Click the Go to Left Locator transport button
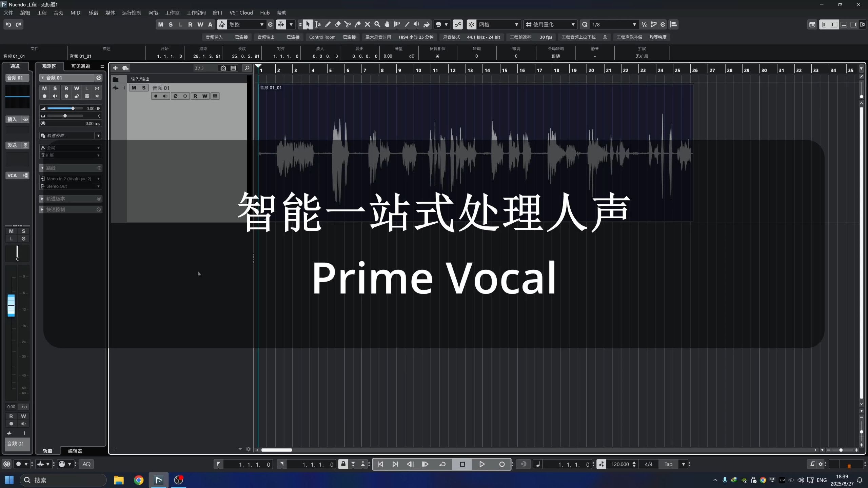 380,464
